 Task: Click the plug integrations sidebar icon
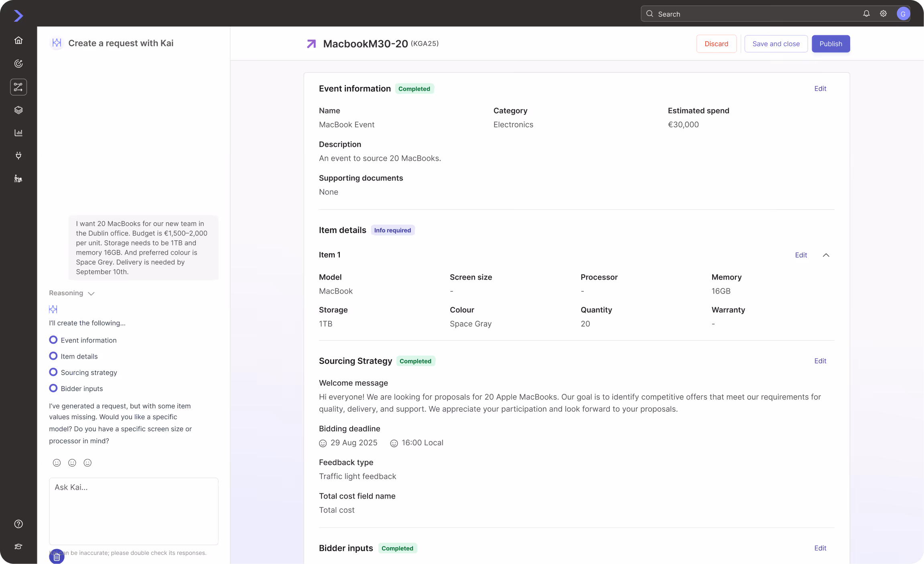pyautogui.click(x=18, y=156)
